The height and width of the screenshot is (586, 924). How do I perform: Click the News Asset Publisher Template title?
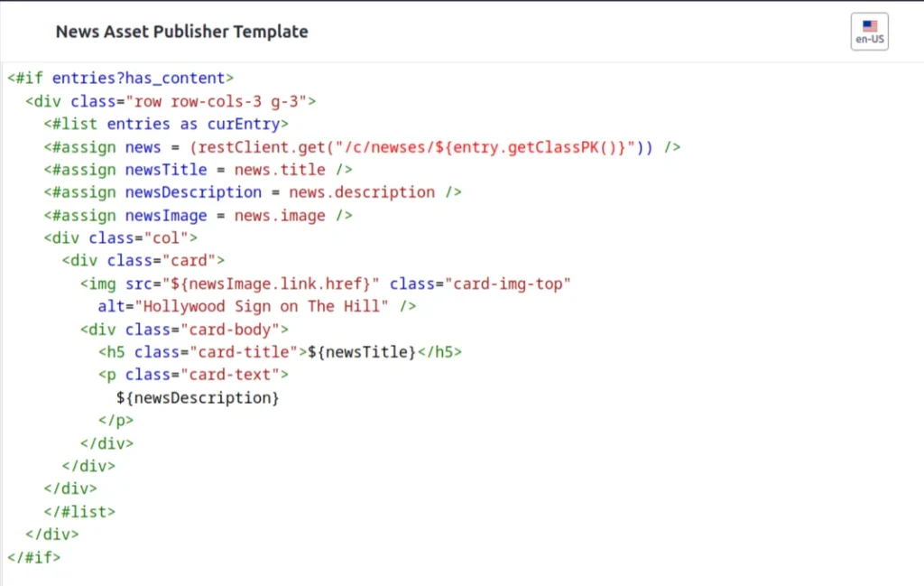182,31
